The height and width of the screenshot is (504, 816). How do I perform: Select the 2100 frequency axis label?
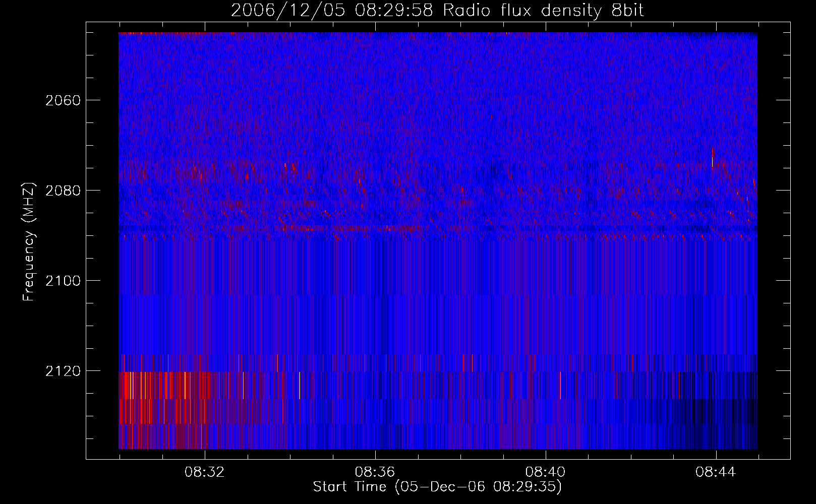tap(63, 281)
